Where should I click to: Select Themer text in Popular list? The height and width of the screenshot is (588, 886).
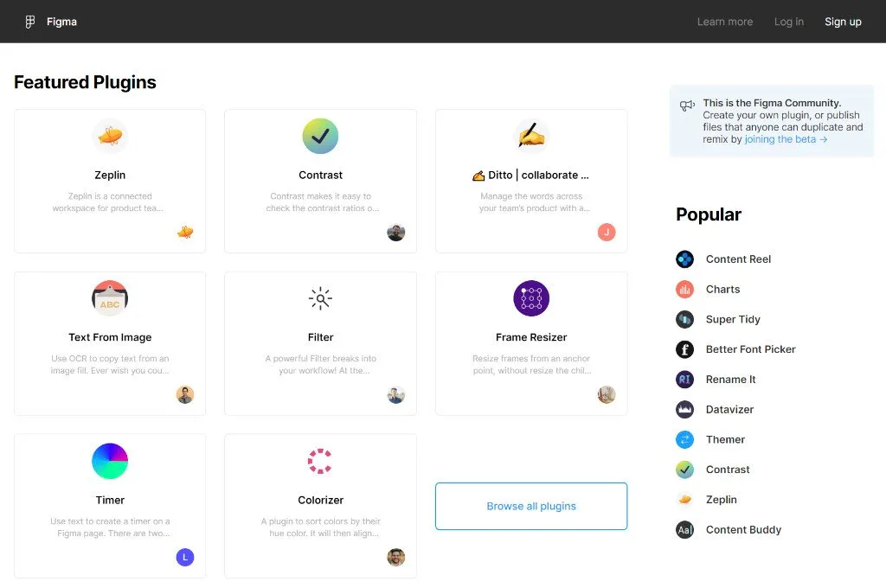[725, 439]
